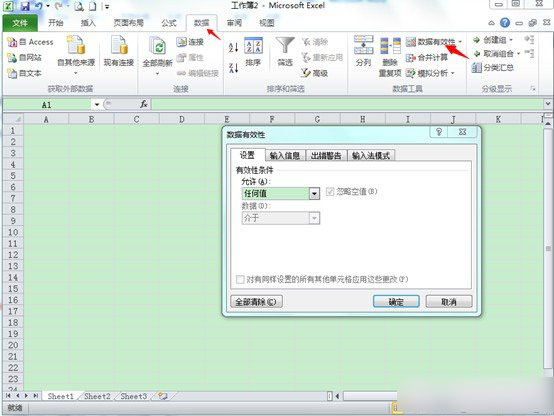Click the fx insert function icon
The image size is (554, 416).
click(x=143, y=104)
